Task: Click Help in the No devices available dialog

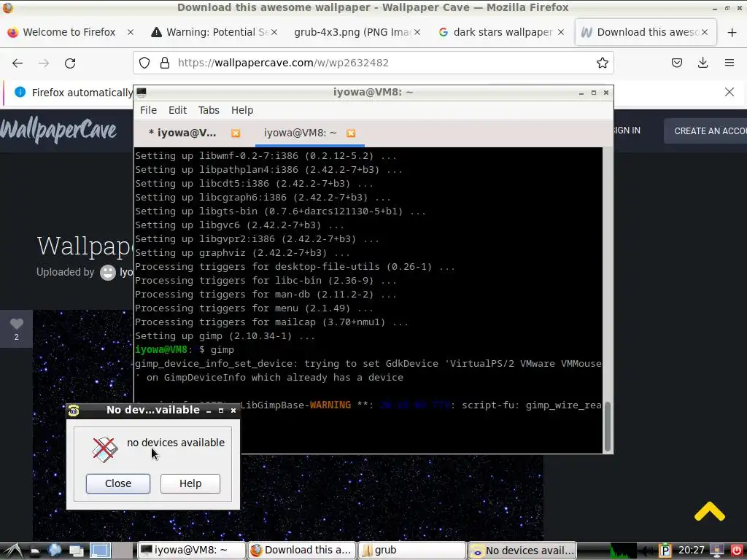Action: [x=190, y=483]
